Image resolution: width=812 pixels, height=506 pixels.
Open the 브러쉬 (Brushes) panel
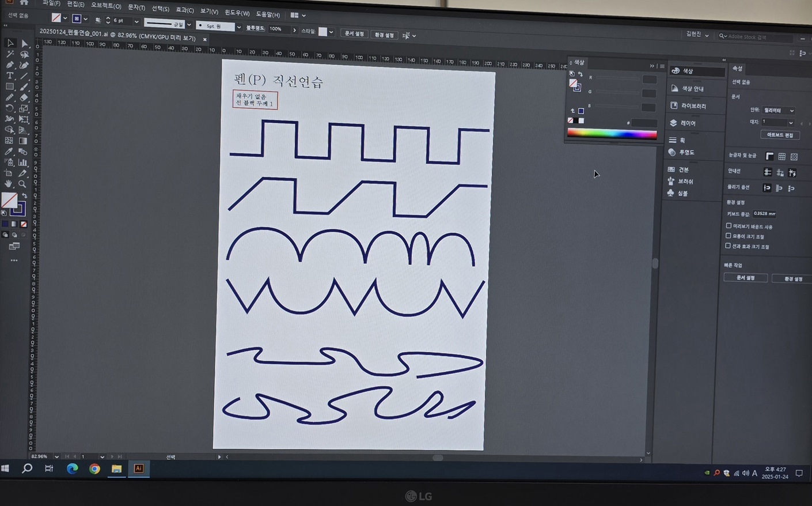click(685, 182)
